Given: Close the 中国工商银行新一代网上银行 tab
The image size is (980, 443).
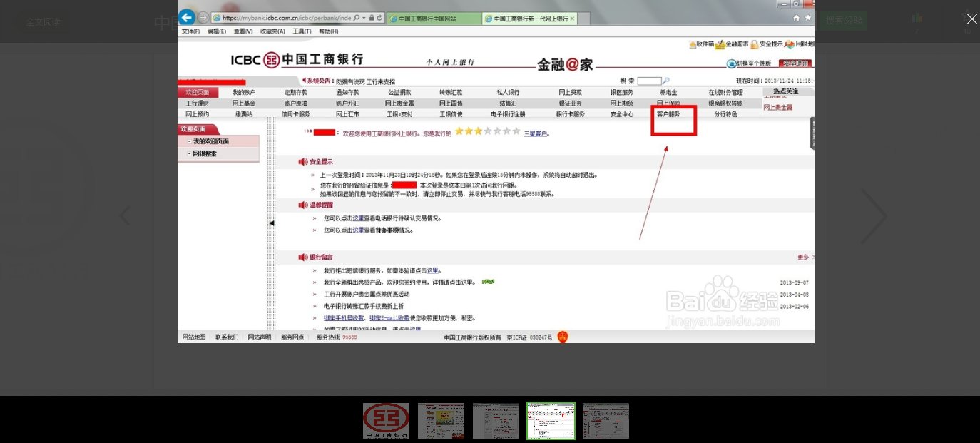Looking at the screenshot, I should tap(573, 19).
